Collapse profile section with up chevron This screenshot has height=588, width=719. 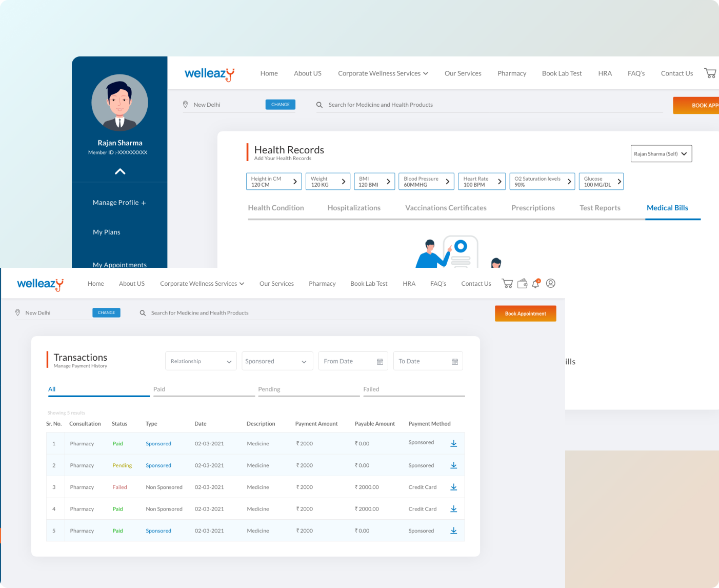tap(120, 171)
